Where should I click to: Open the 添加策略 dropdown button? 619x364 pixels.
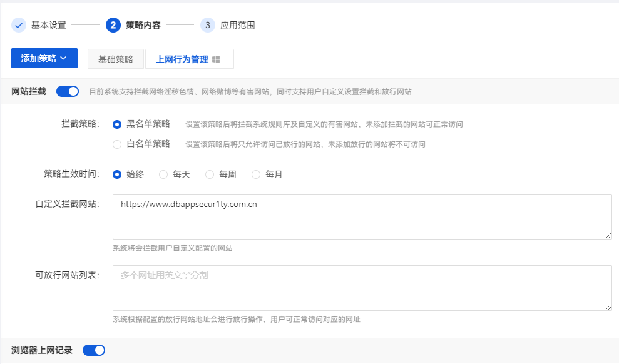(x=44, y=58)
